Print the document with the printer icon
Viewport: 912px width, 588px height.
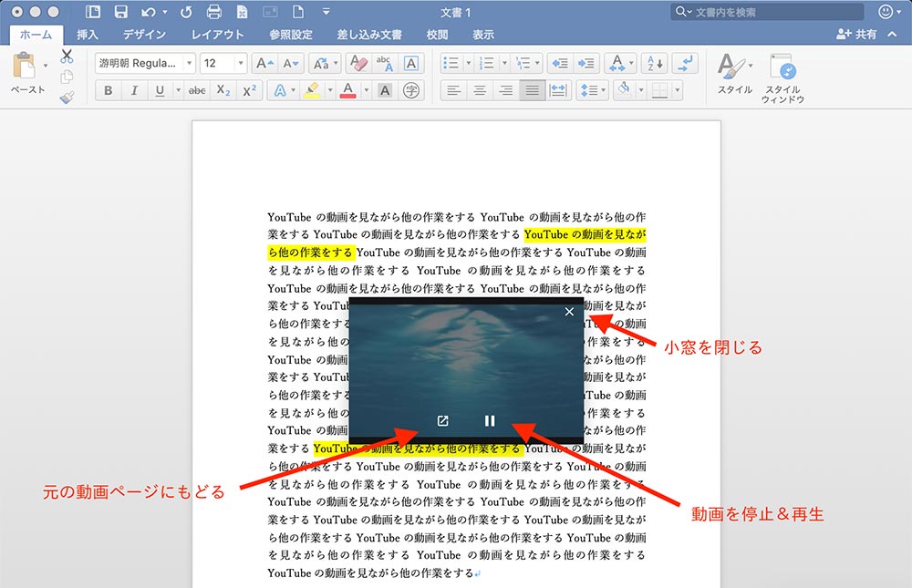214,12
